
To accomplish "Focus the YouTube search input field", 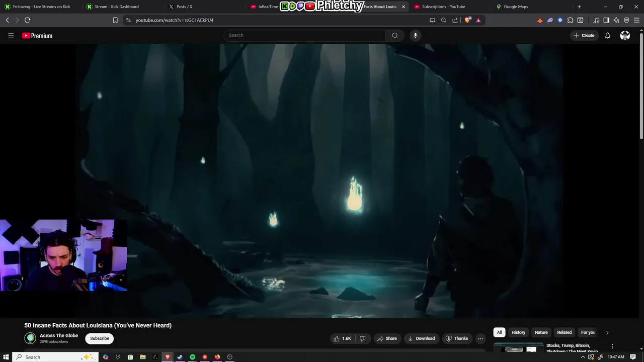I will pyautogui.click(x=304, y=35).
